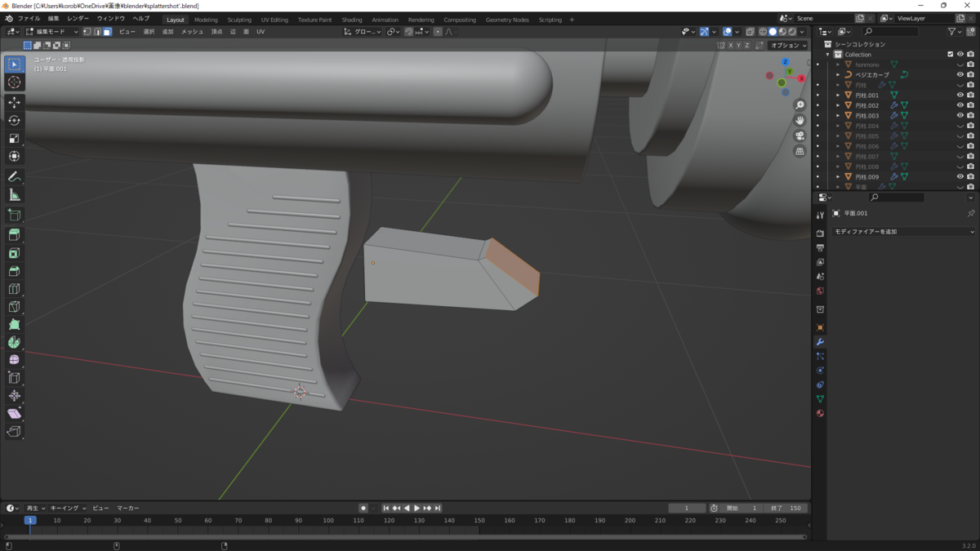Jump to end frame button
980x551 pixels.
pyautogui.click(x=438, y=508)
